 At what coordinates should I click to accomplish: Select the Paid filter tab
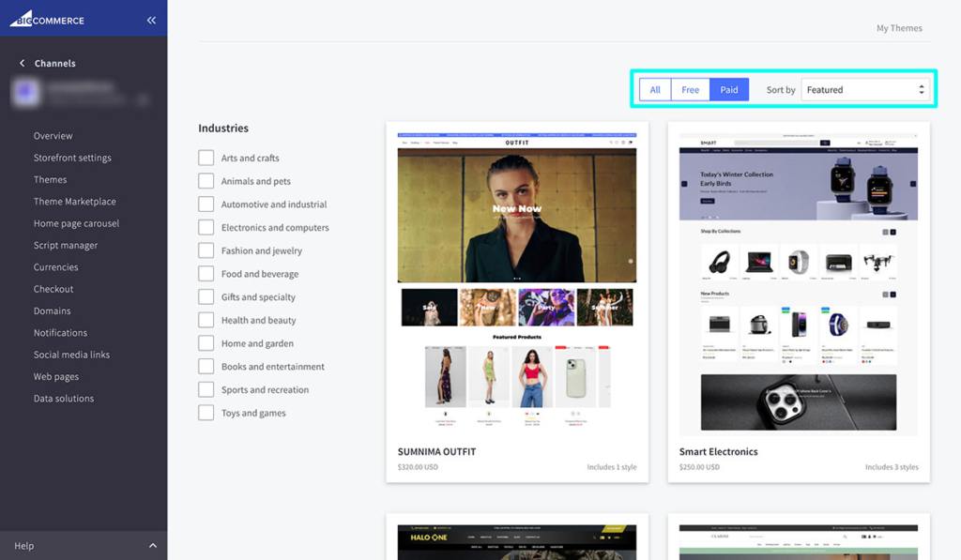pos(729,89)
